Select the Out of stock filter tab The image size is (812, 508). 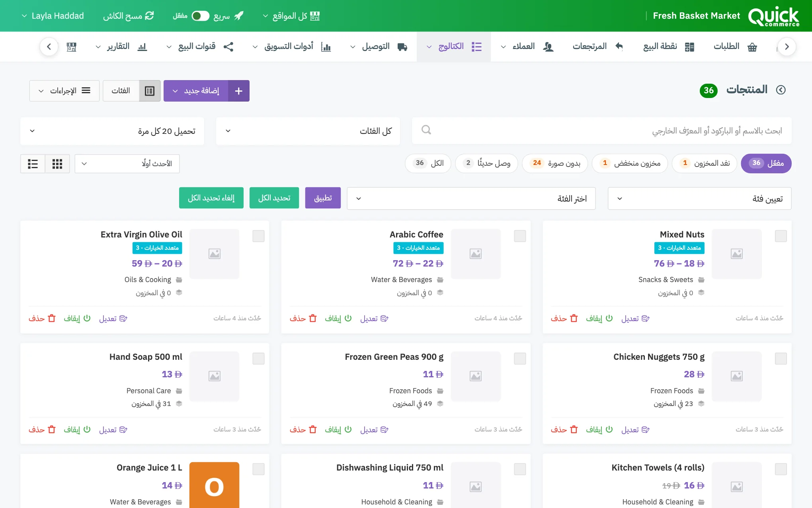[x=704, y=163]
